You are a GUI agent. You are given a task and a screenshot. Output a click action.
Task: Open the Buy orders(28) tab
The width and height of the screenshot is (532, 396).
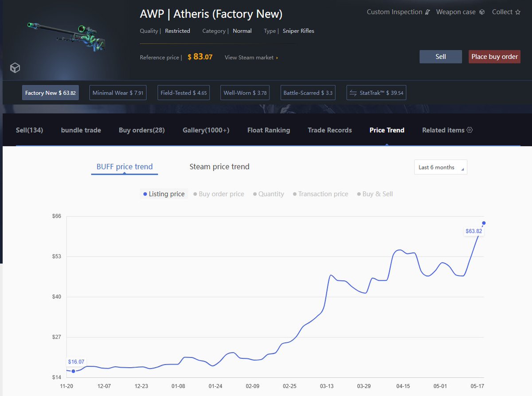click(142, 130)
